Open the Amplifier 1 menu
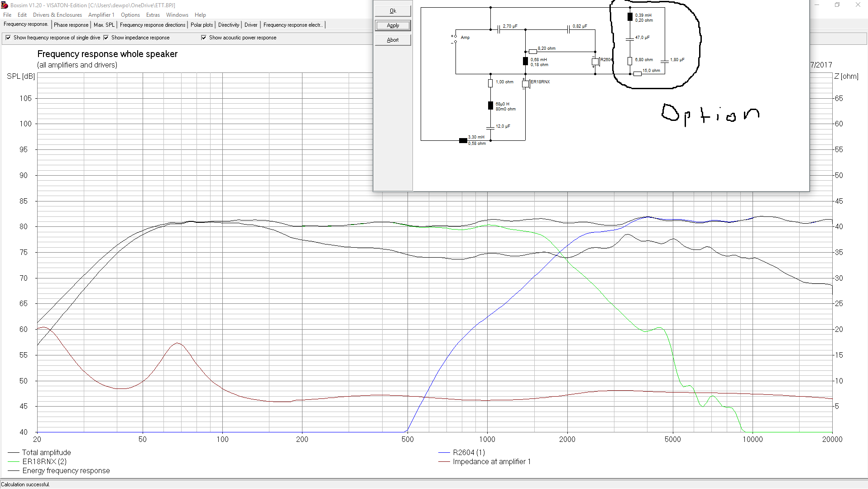This screenshot has width=868, height=489. click(x=101, y=15)
